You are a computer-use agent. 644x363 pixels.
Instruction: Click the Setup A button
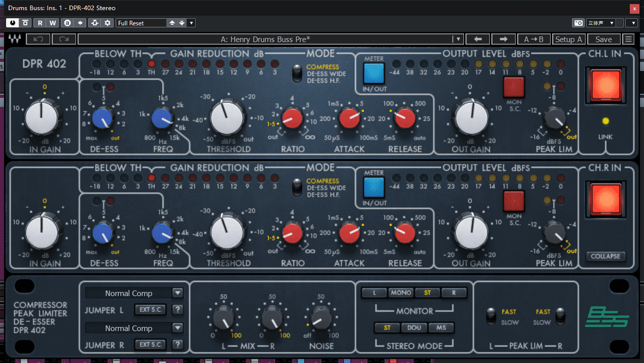pos(568,39)
